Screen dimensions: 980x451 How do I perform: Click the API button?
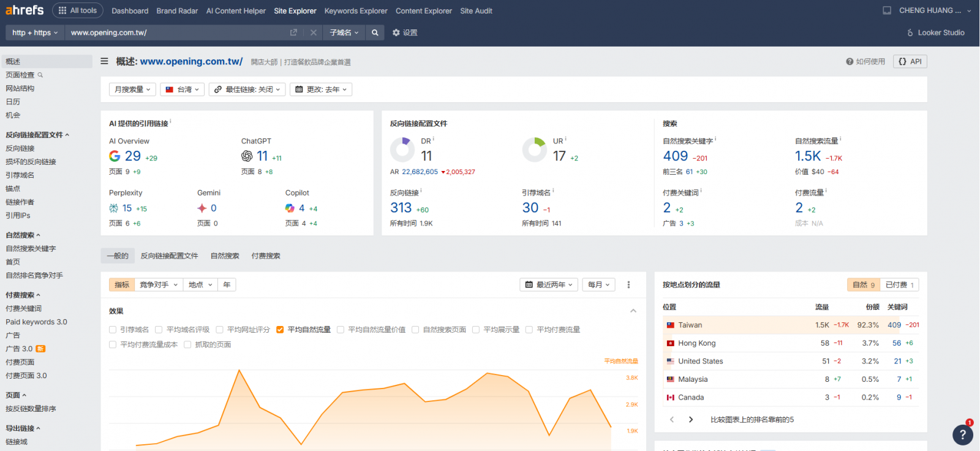pyautogui.click(x=910, y=61)
